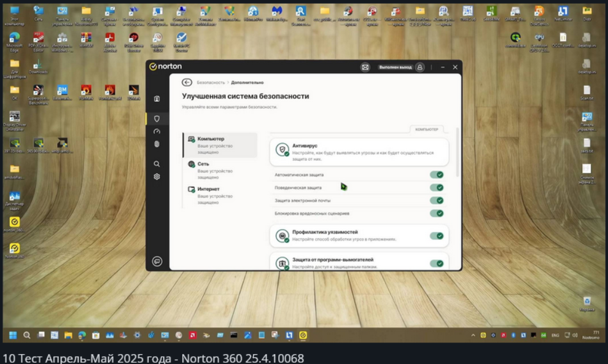
Task: Toggle Поведенческая защита switch
Action: 437,188
